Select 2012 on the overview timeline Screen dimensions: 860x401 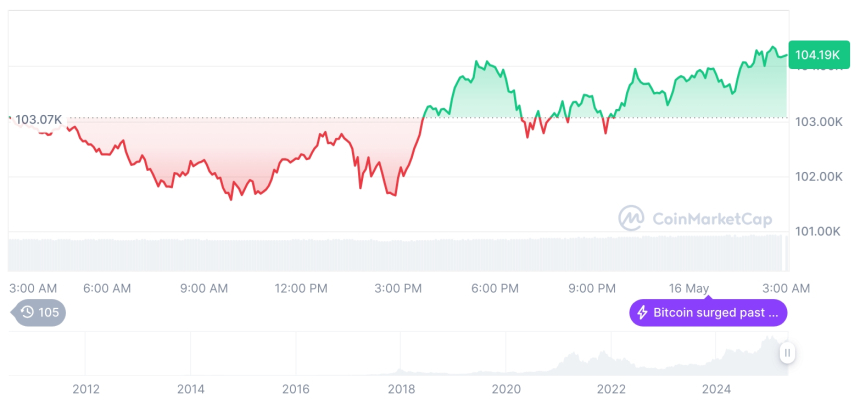(85, 389)
